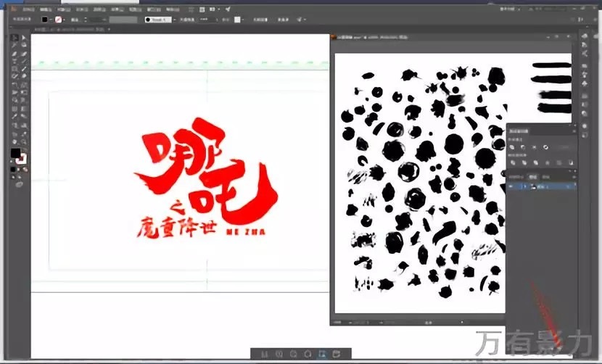Click the send-to-GPU rocket icon in menu bar
This screenshot has width=602, height=364.
[x=228, y=8]
